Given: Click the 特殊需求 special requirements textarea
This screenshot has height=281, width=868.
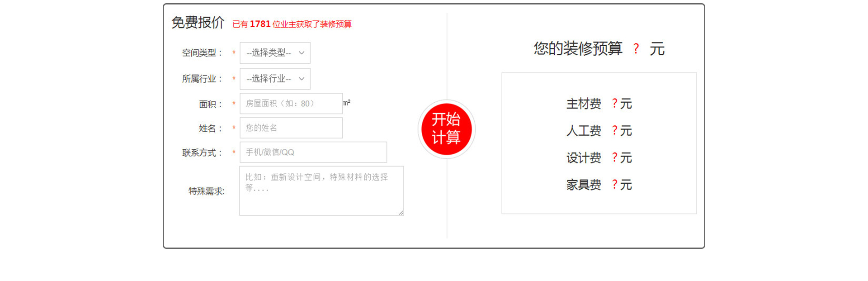Looking at the screenshot, I should (321, 191).
